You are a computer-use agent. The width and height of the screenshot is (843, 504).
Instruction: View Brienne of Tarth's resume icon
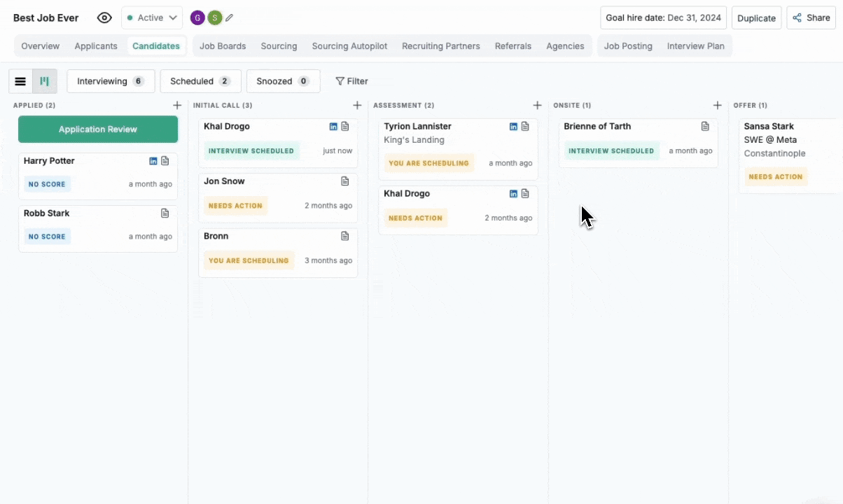pyautogui.click(x=705, y=127)
